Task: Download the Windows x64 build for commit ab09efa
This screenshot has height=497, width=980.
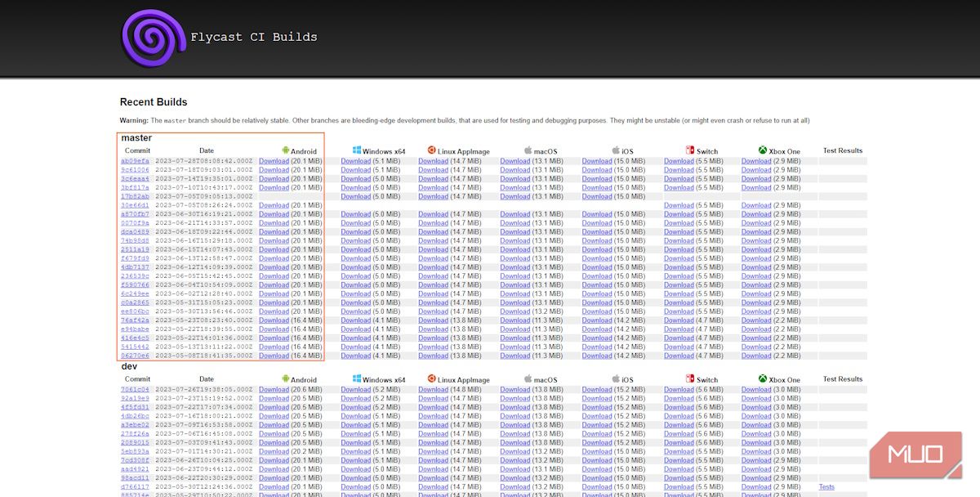Action: 355,161
